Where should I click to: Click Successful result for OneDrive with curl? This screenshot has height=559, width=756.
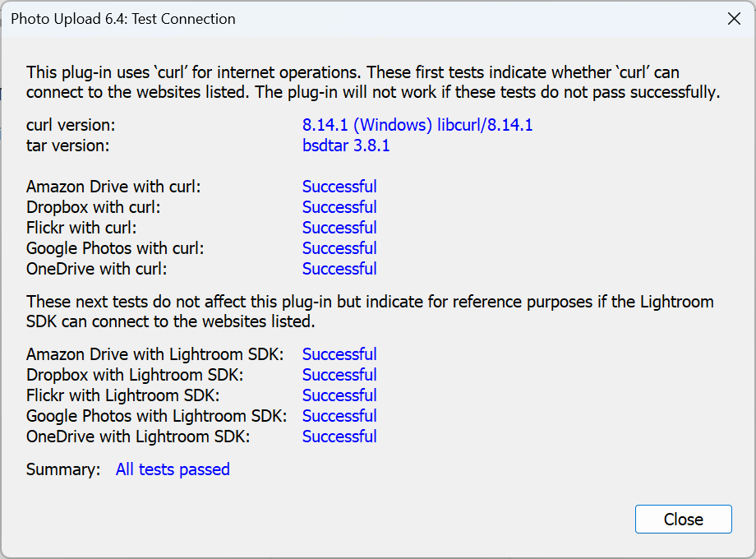339,270
